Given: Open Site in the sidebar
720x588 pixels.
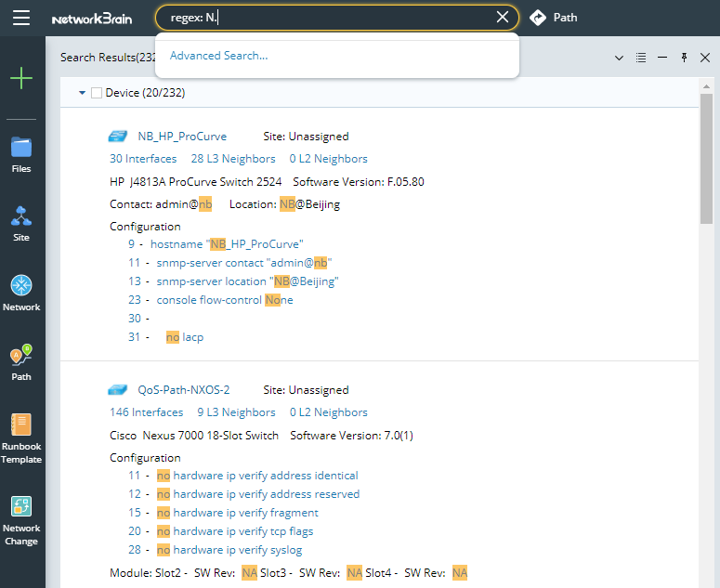Looking at the screenshot, I should coord(21,224).
